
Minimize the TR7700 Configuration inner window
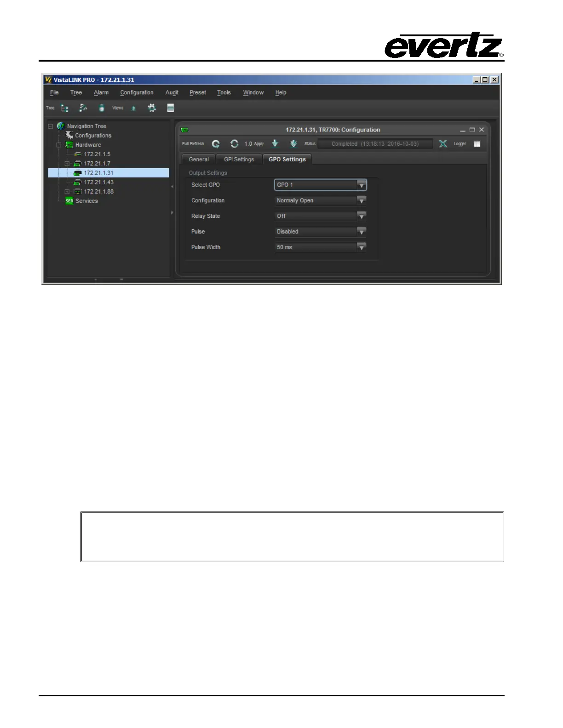pos(463,130)
